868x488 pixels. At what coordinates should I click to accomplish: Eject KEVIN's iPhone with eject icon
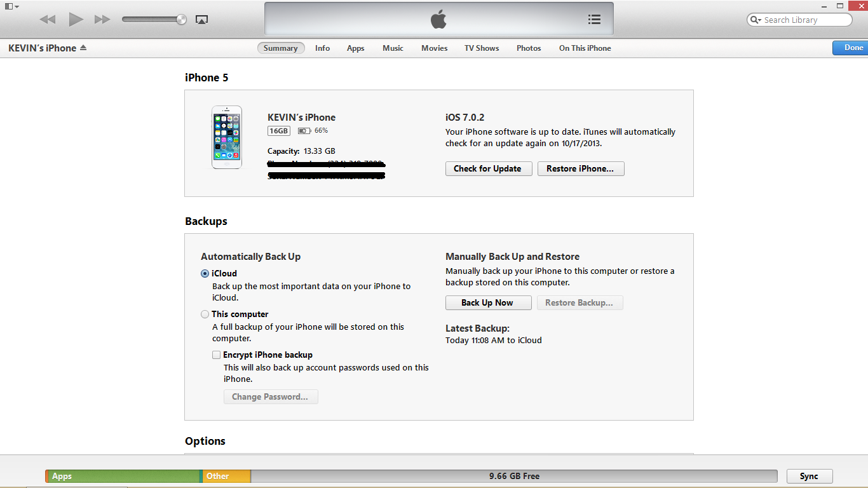pos(83,48)
